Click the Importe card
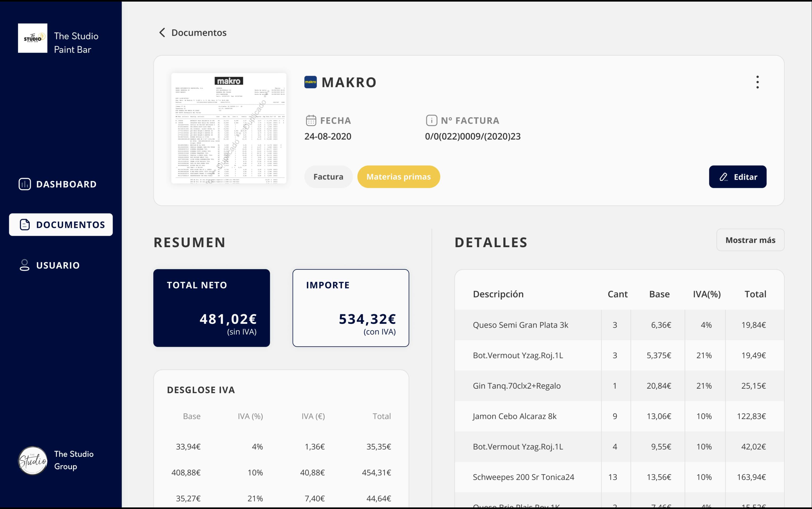Screen dimensions: 812x509 coord(351,308)
